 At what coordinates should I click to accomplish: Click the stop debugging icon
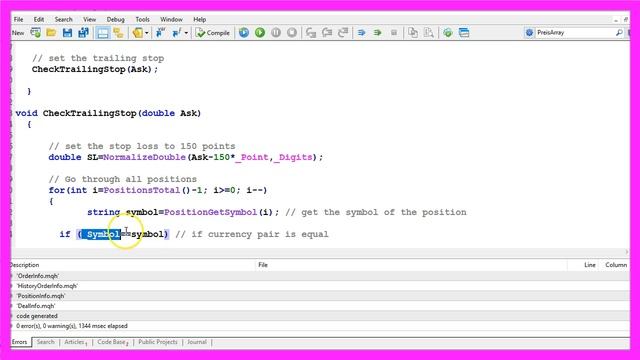(x=292, y=33)
